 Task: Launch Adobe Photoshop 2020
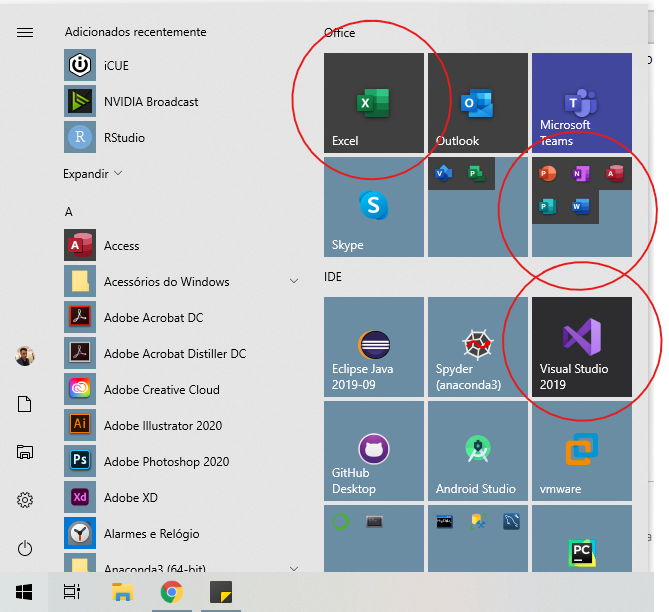pyautogui.click(x=182, y=461)
